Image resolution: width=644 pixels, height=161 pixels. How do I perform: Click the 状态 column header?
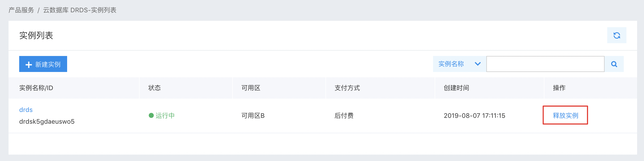(x=154, y=88)
